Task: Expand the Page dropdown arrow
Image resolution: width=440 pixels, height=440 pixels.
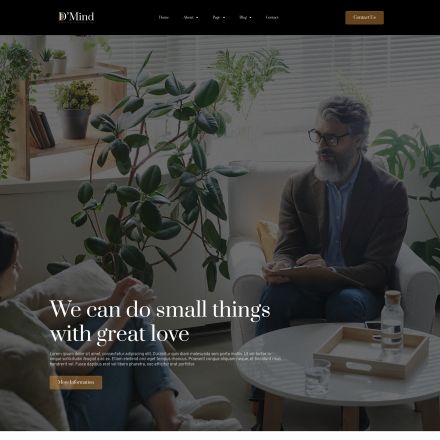Action: pyautogui.click(x=224, y=18)
